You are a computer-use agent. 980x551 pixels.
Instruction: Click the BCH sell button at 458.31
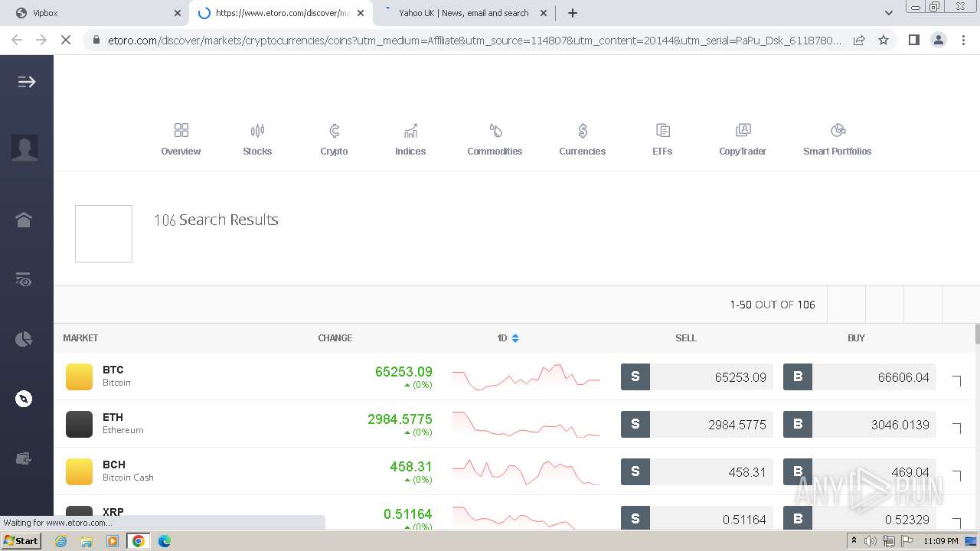pyautogui.click(x=697, y=471)
